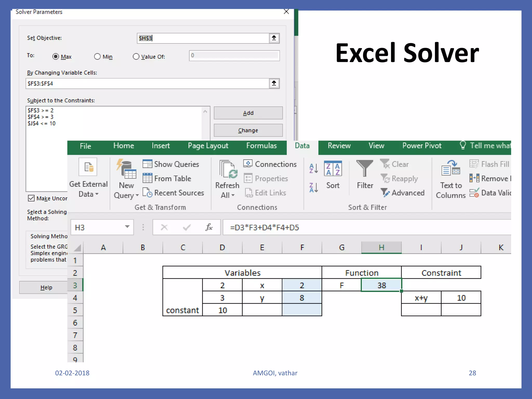Select the Min radio button

[97, 56]
